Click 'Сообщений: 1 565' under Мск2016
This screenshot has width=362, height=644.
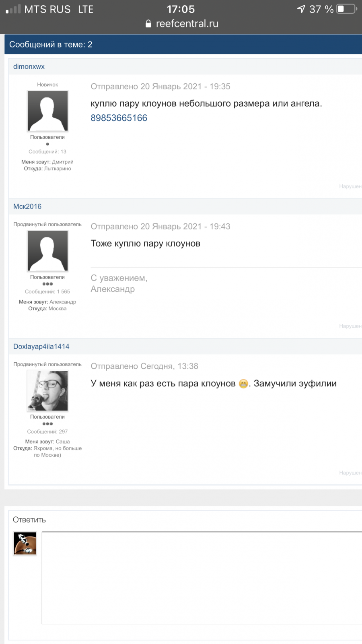click(47, 292)
